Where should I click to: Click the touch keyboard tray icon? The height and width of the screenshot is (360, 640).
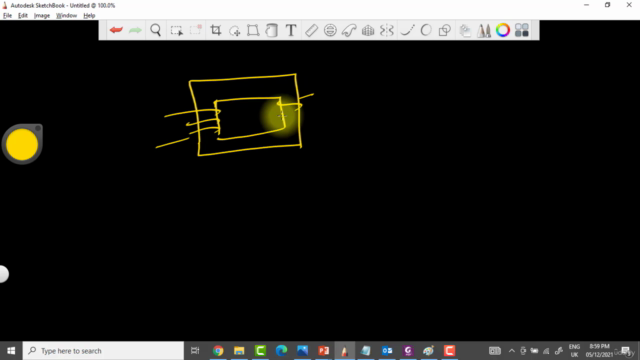point(495,351)
